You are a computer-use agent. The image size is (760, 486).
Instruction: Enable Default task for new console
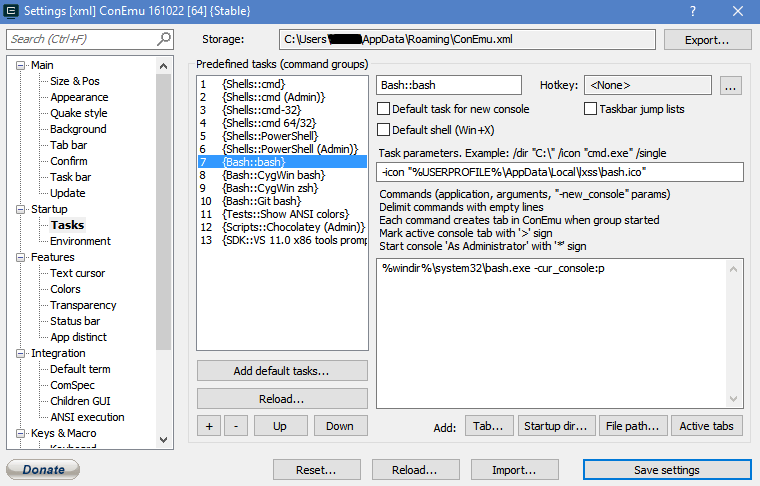pos(383,109)
